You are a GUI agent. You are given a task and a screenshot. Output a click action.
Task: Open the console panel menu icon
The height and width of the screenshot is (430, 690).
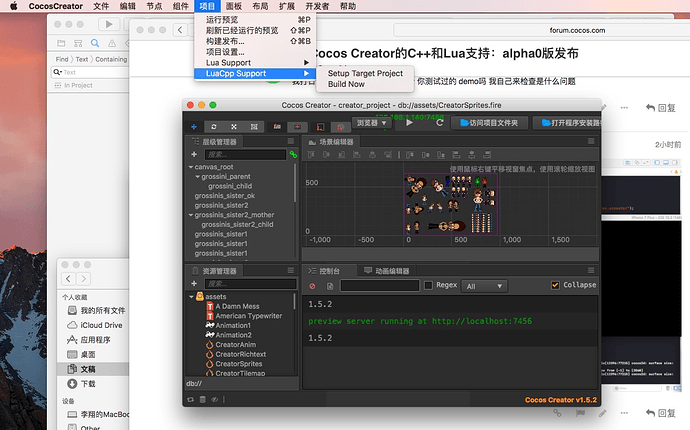(591, 270)
